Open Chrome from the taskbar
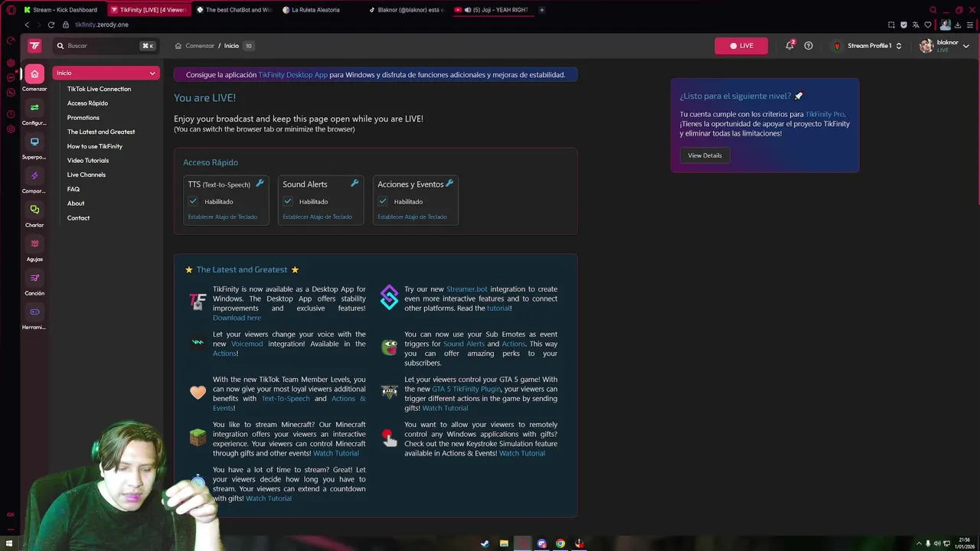This screenshot has width=980, height=551. pyautogui.click(x=560, y=543)
